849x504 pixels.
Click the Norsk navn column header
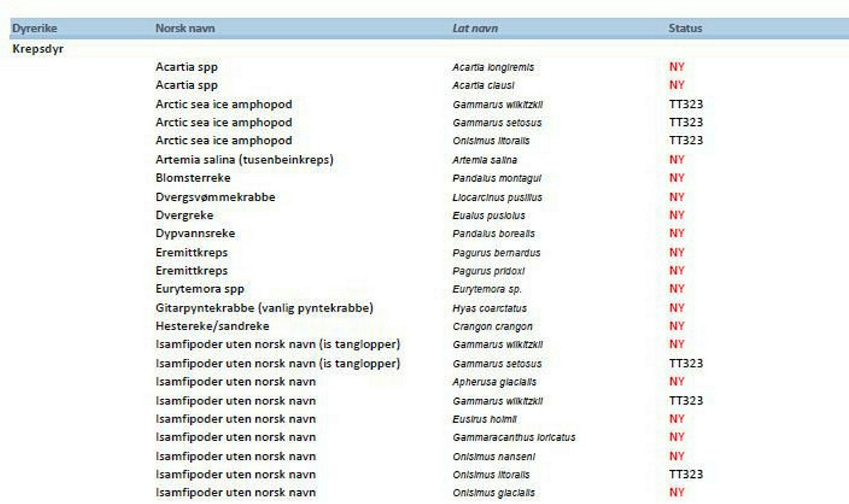[x=185, y=28]
